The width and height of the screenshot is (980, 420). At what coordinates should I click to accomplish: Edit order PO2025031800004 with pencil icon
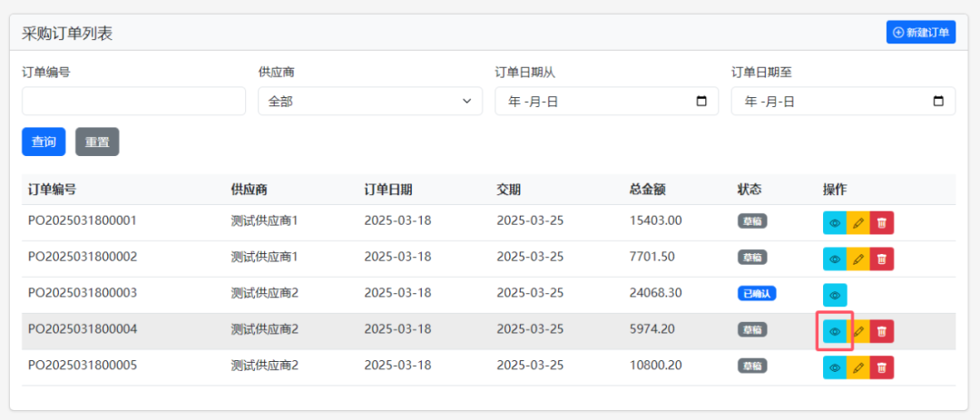point(858,331)
